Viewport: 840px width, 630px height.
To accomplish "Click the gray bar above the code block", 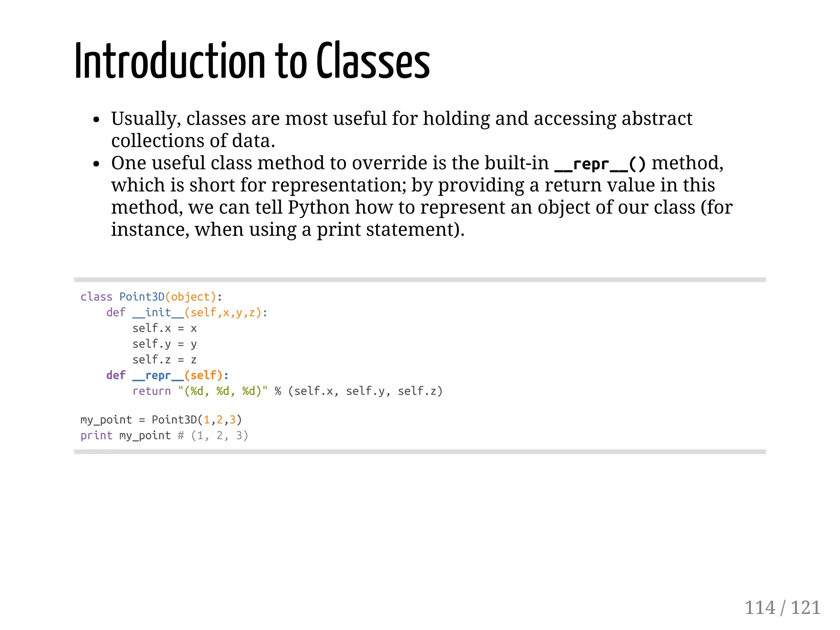I will (420, 280).
